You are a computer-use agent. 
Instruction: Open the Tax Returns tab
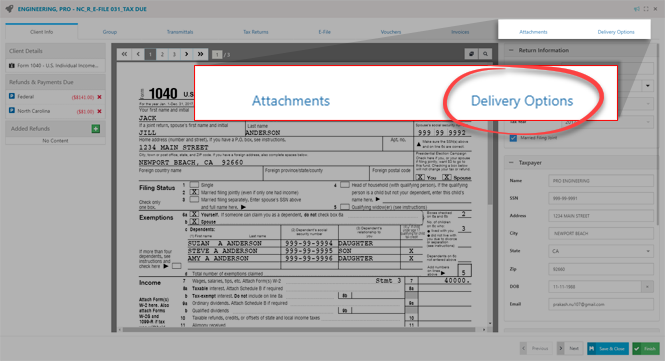(256, 32)
